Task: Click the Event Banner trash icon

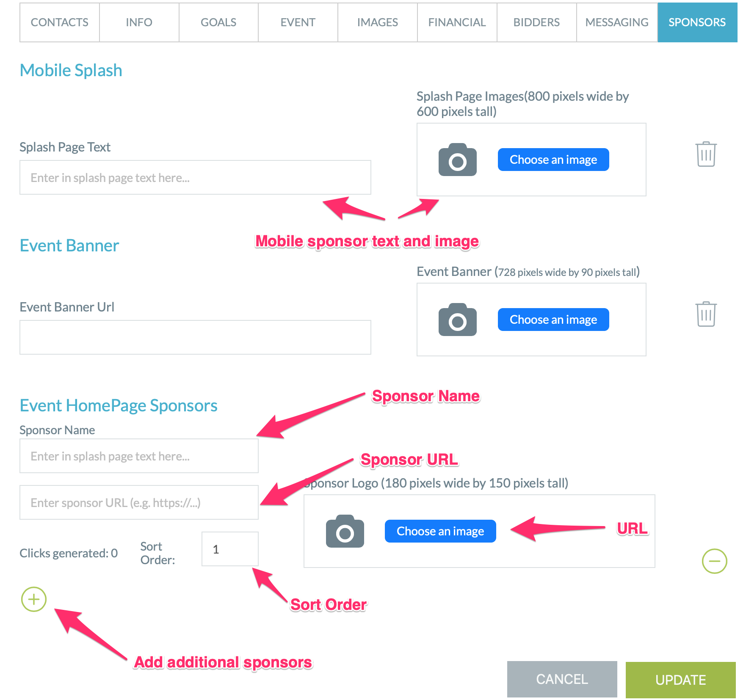Action: (x=706, y=314)
